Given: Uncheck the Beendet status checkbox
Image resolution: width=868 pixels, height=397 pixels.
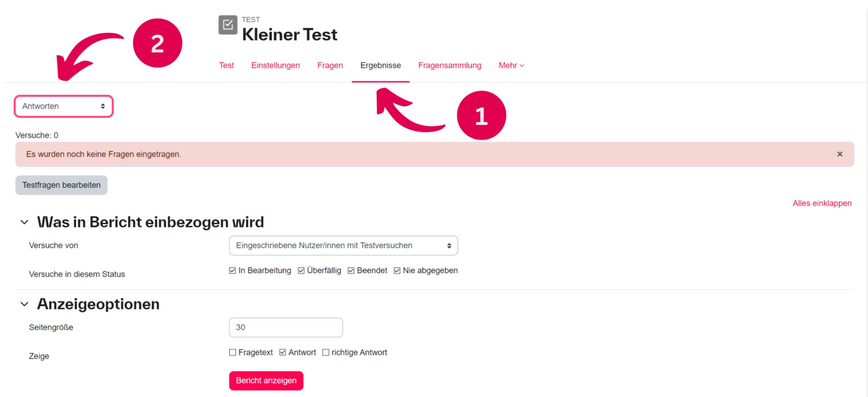Looking at the screenshot, I should (351, 271).
